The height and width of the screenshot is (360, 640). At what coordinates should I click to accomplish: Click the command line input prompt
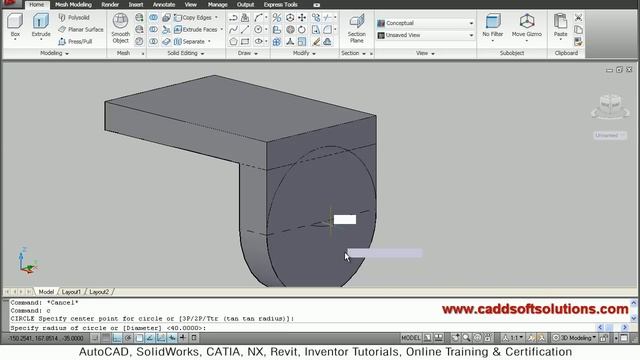click(302, 328)
